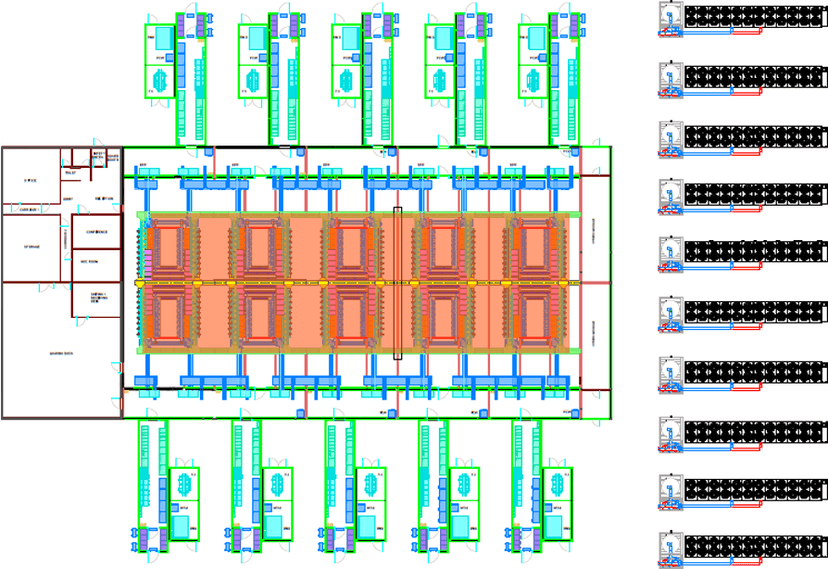Click the CORRIDOR 1 label

(x=29, y=210)
